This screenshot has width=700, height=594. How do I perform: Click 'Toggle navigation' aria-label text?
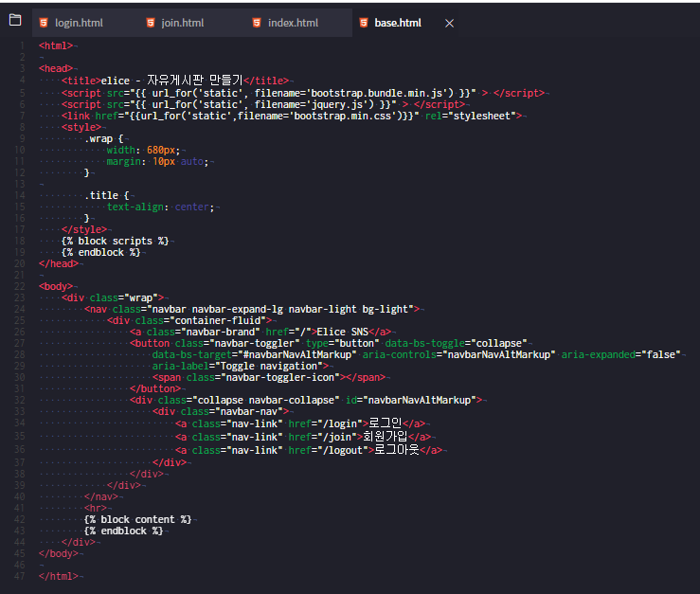coord(269,367)
